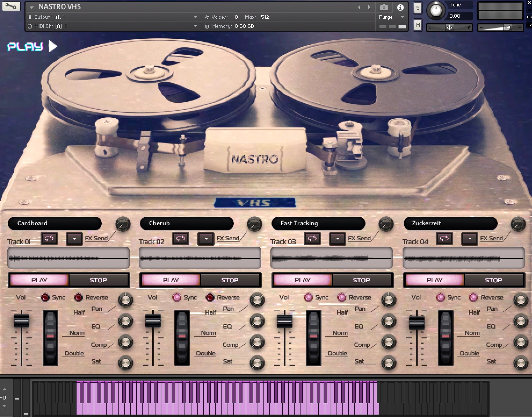532x417 pixels.
Task: Mute the instrument with the M button
Action: [418, 25]
